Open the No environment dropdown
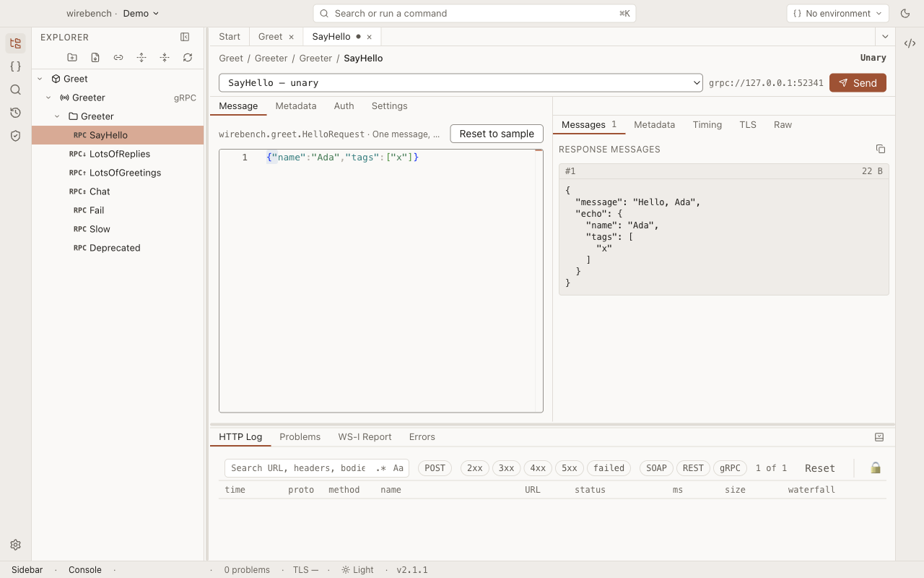The height and width of the screenshot is (578, 924). (x=837, y=13)
